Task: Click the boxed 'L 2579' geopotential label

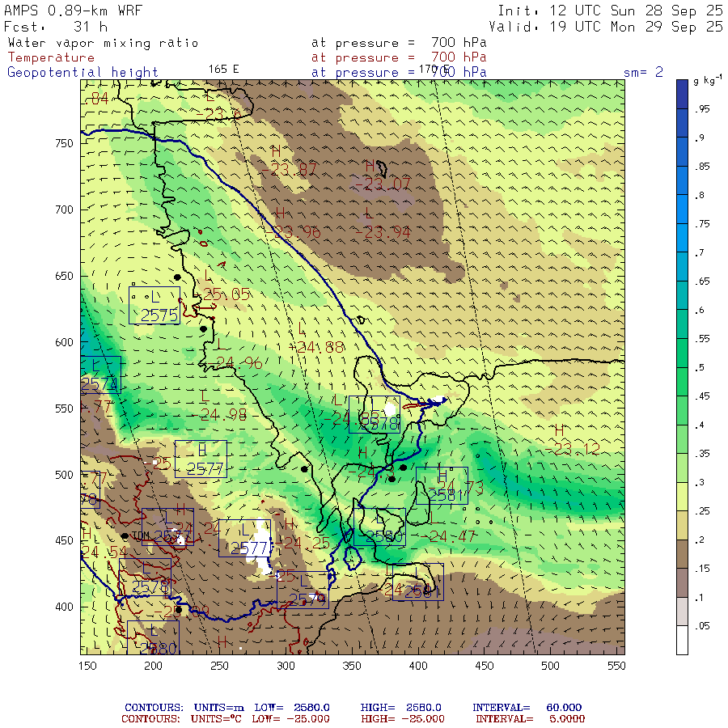Action: pos(303,590)
